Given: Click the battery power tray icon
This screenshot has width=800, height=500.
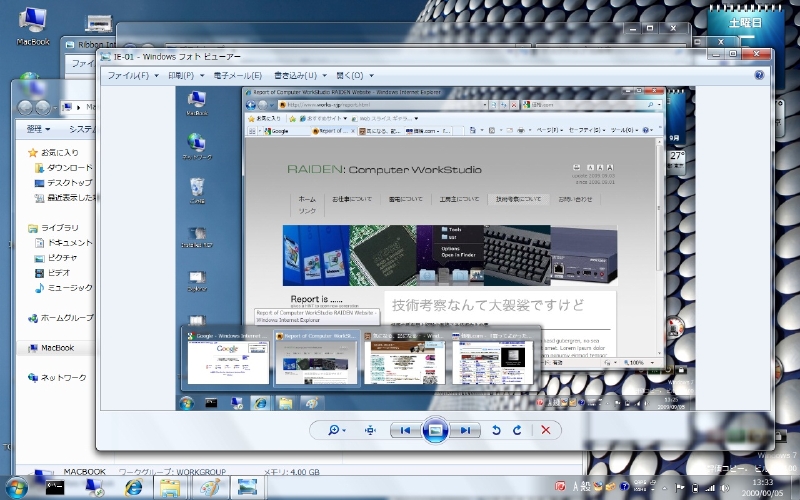Looking at the screenshot, I should click(695, 488).
